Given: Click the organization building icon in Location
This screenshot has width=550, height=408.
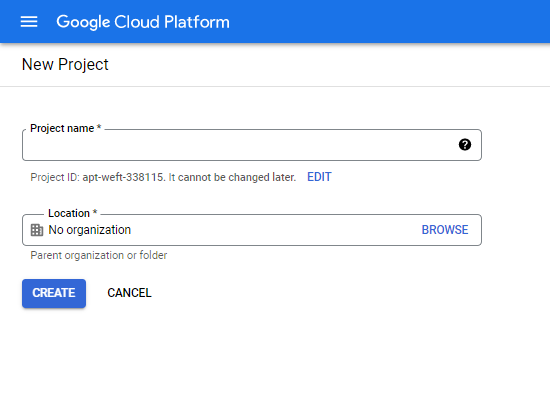Looking at the screenshot, I should (37, 230).
